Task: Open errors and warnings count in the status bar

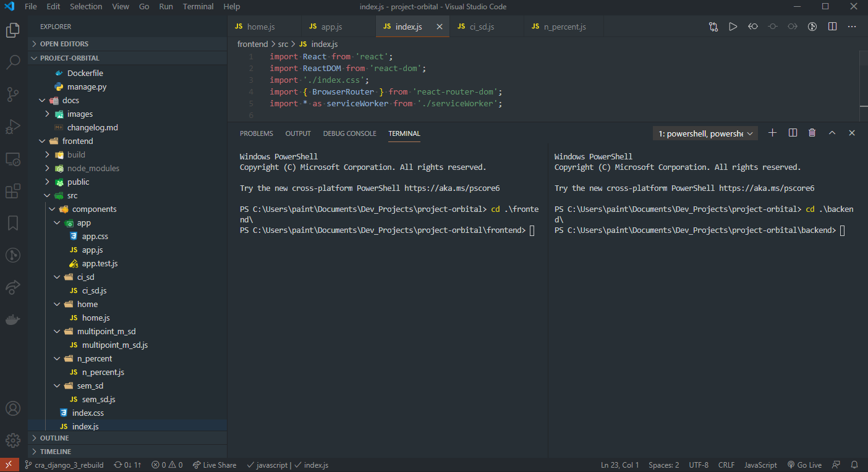Action: [167, 465]
